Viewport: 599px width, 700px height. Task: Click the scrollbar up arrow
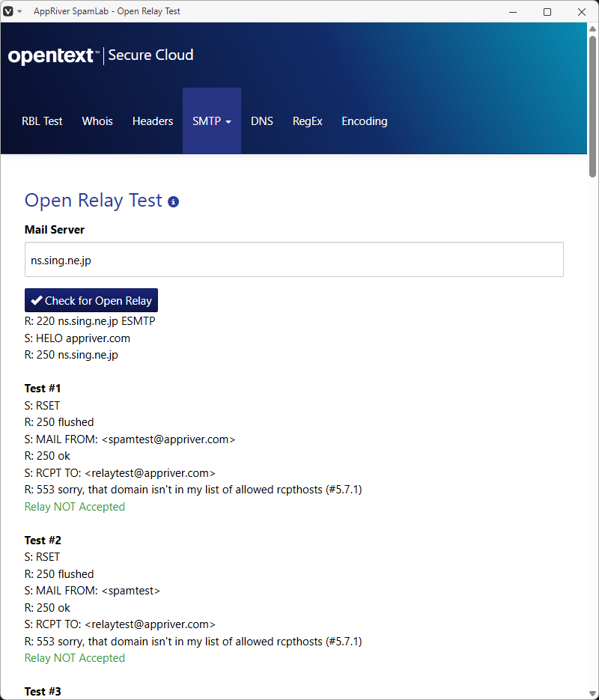coord(593,28)
